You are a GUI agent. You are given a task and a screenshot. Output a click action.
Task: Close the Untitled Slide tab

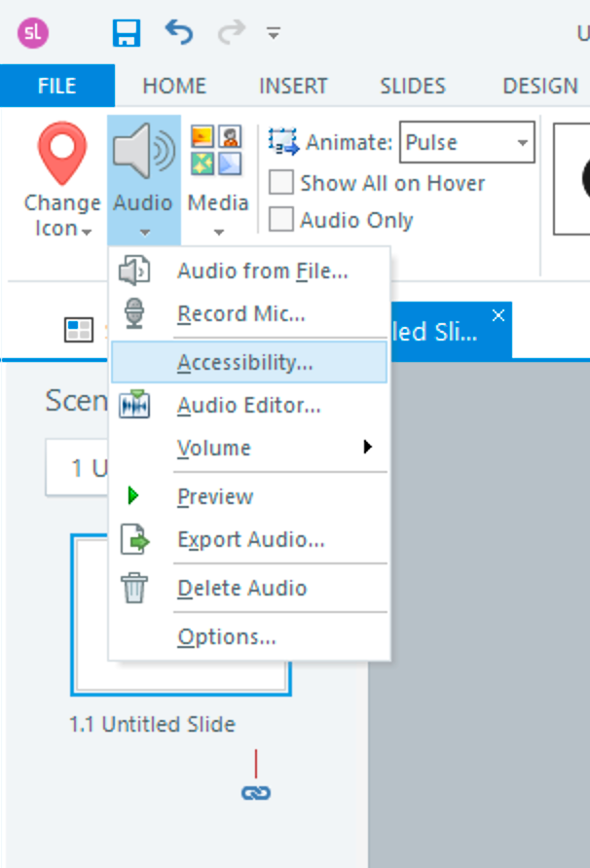[498, 315]
